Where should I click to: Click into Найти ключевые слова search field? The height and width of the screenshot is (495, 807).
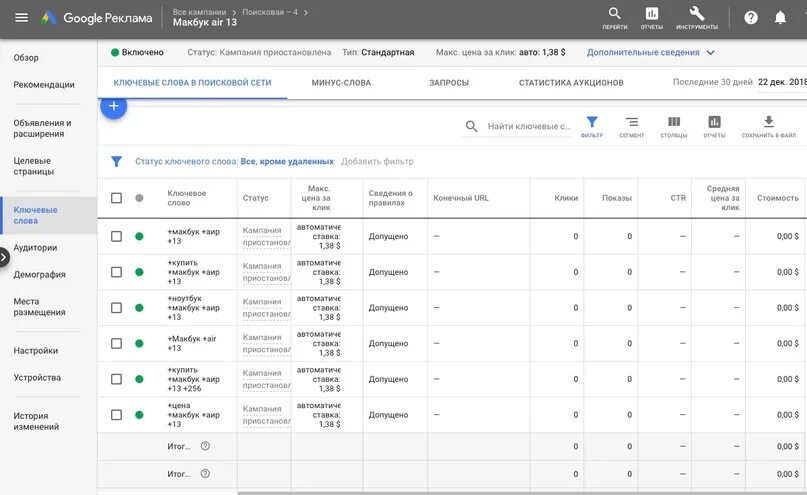[x=529, y=126]
